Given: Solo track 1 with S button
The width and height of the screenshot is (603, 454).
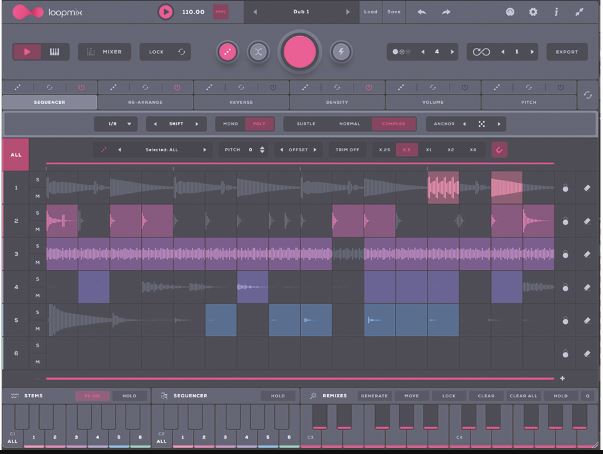Looking at the screenshot, I should tap(38, 180).
